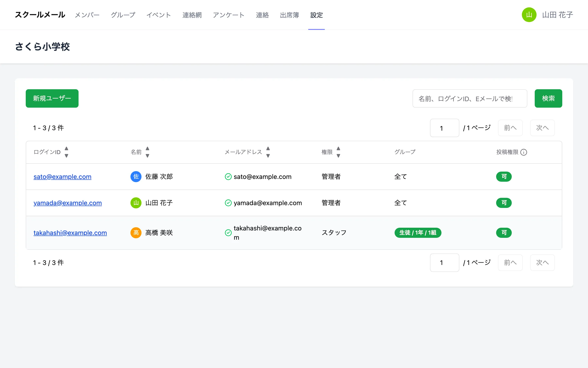Image resolution: width=588 pixels, height=368 pixels.
Task: Click the 新規ユーザー button
Action: [x=52, y=98]
